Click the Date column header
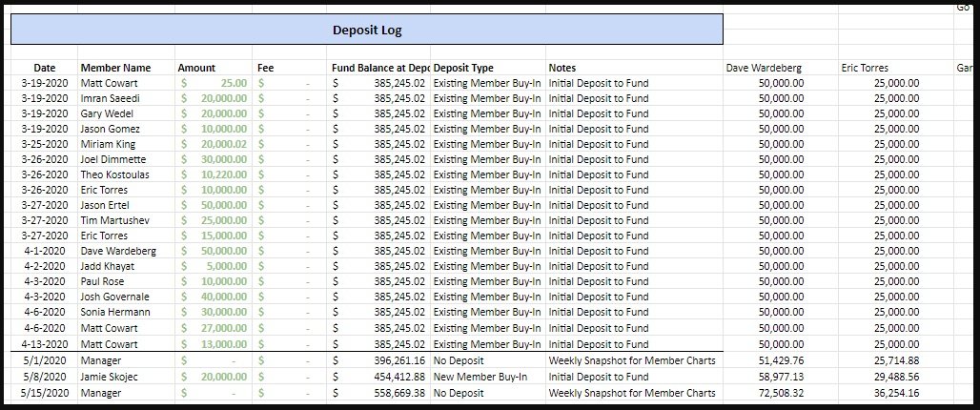 [x=45, y=68]
